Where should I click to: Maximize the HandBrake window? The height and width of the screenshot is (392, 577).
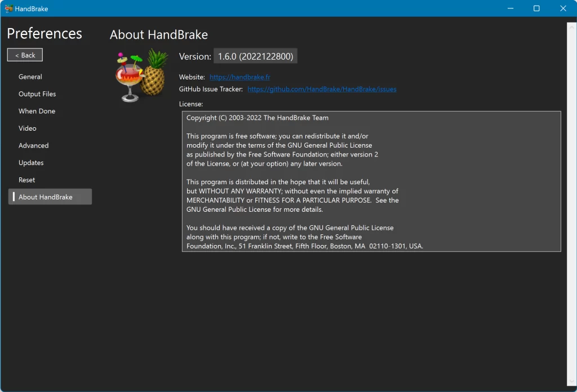coord(536,8)
